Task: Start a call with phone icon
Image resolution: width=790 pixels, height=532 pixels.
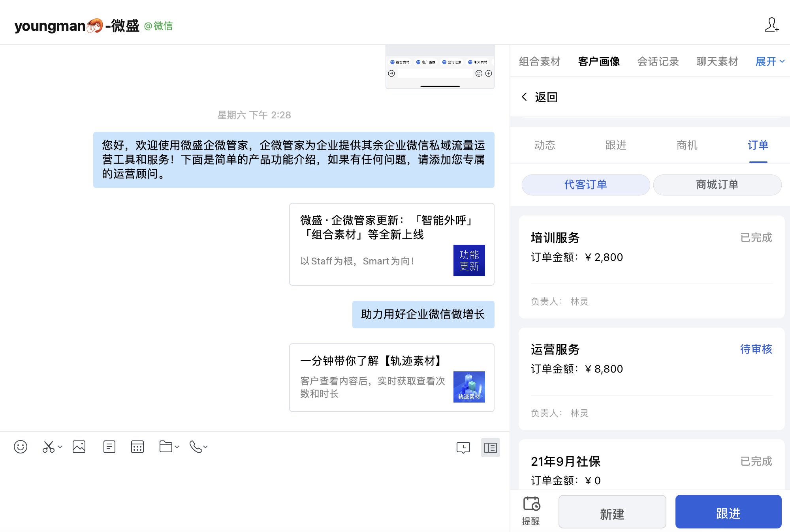Action: (196, 447)
